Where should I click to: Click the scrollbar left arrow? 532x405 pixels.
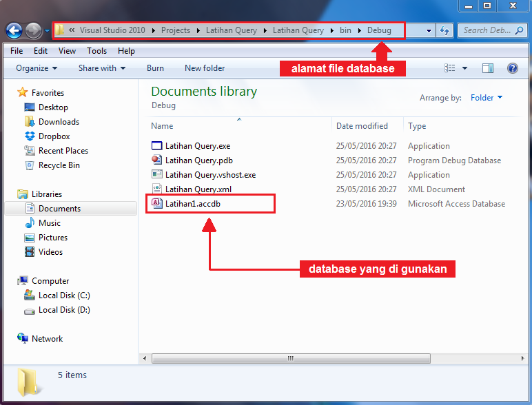pos(145,358)
